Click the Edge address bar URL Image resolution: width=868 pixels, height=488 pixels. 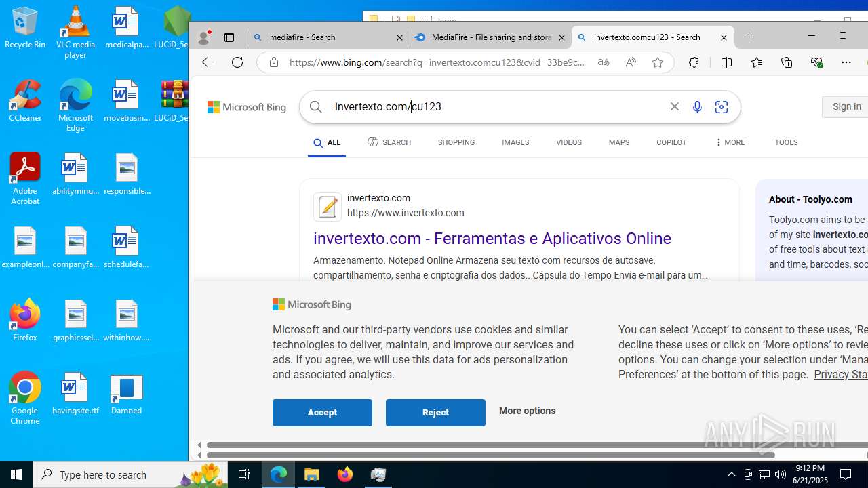coord(437,62)
